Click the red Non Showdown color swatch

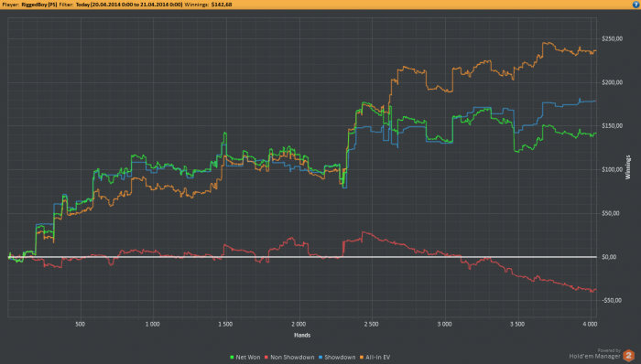coord(266,357)
